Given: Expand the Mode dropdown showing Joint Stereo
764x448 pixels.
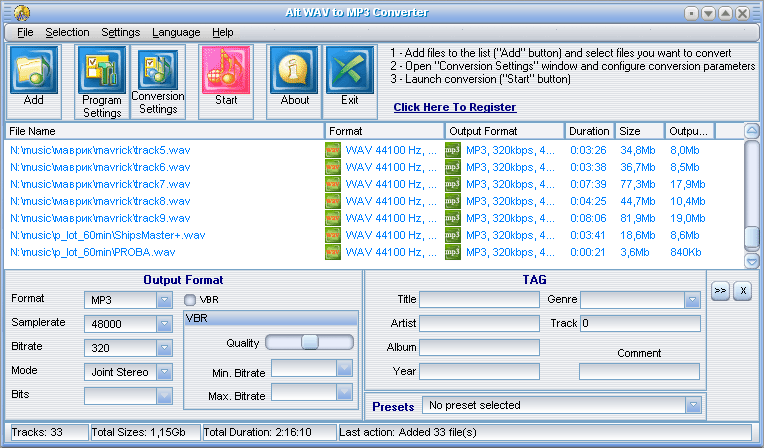Looking at the screenshot, I should coord(165,372).
